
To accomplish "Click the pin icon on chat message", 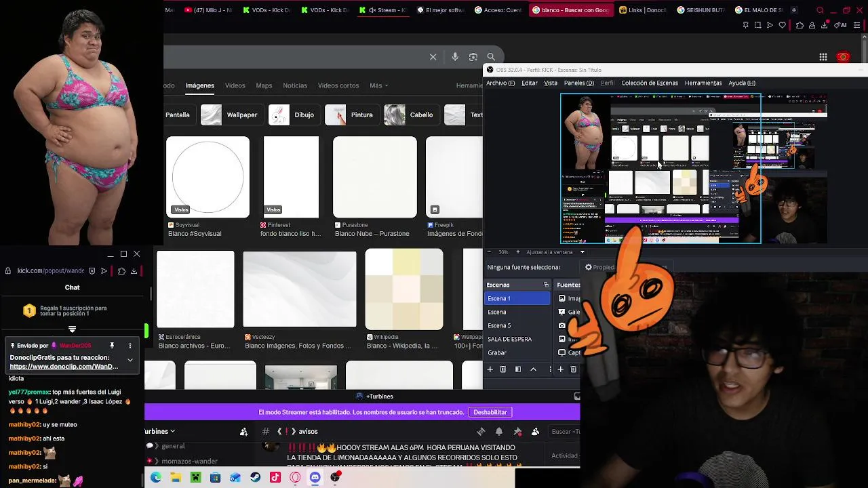I will click(112, 346).
